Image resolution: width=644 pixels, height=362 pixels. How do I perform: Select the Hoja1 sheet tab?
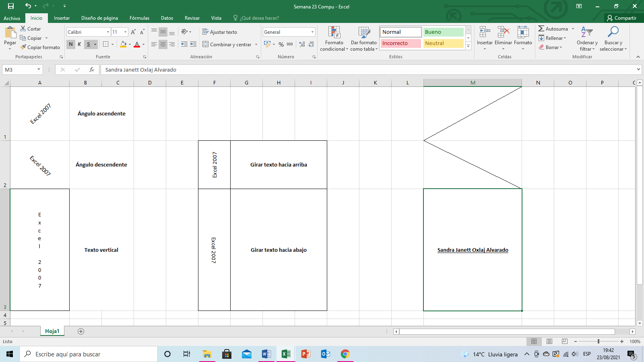pos(52,331)
